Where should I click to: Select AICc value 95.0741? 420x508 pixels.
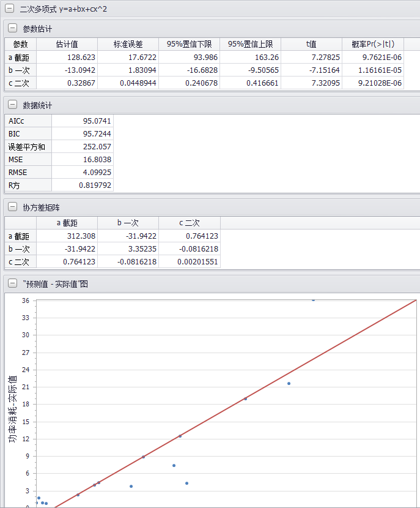pyautogui.click(x=83, y=121)
